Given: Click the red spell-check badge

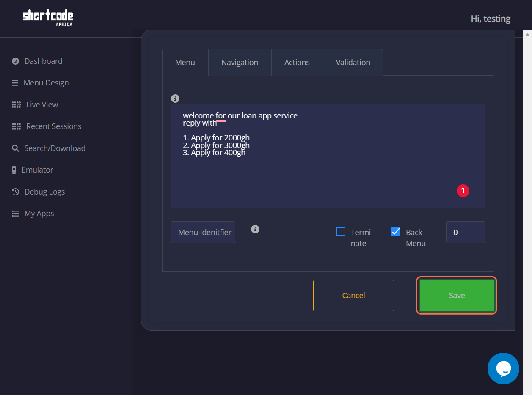Looking at the screenshot, I should click(x=463, y=191).
